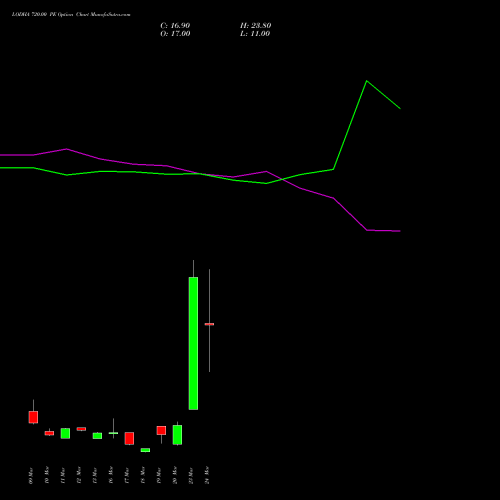Select the 11 Mar date label
Screen dimensions: 500x500
pyautogui.click(x=63, y=475)
